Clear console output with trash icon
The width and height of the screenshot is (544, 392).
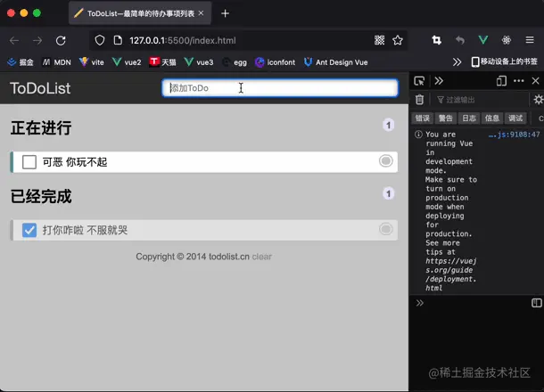click(x=419, y=100)
